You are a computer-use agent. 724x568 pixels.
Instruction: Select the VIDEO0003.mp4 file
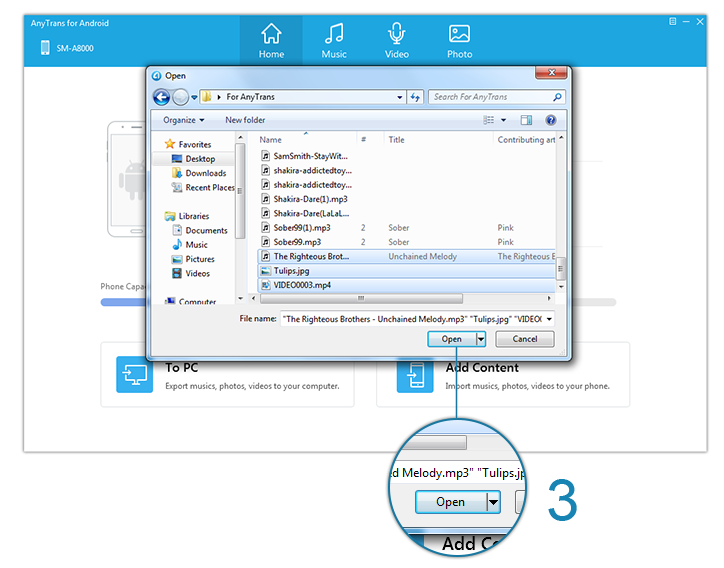(406, 284)
